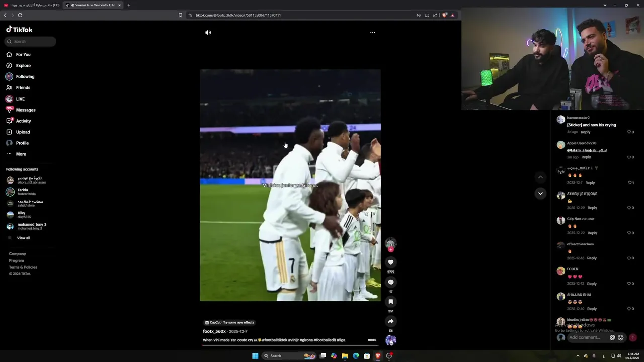Viewport: 644px width, 362px height.
Task: Bookmark this page in the address bar
Action: click(x=180, y=15)
